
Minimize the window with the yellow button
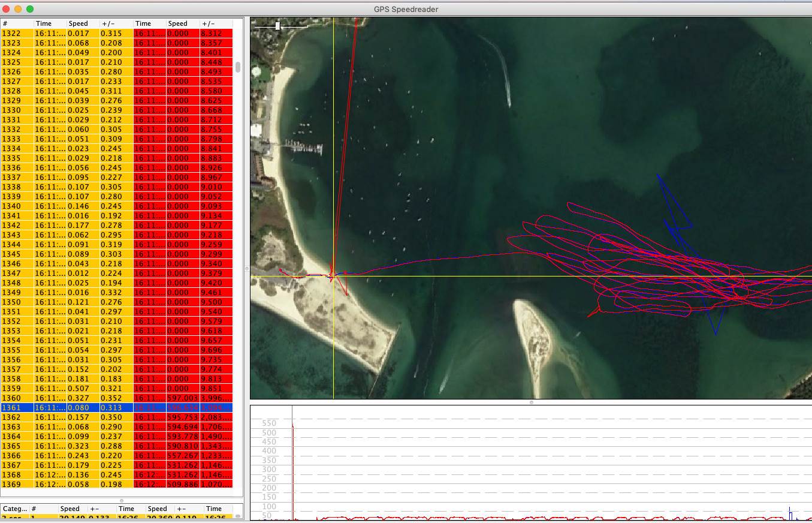click(18, 9)
